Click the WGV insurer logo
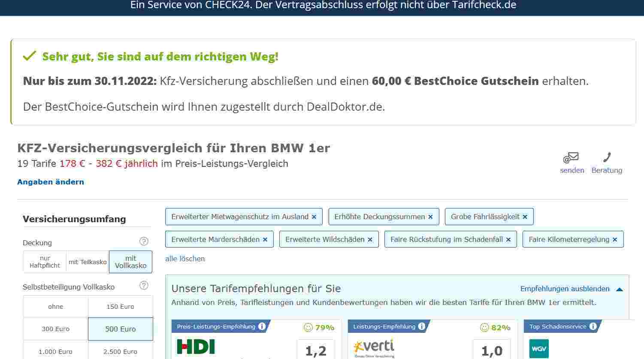The image size is (644, 359). pyautogui.click(x=539, y=349)
